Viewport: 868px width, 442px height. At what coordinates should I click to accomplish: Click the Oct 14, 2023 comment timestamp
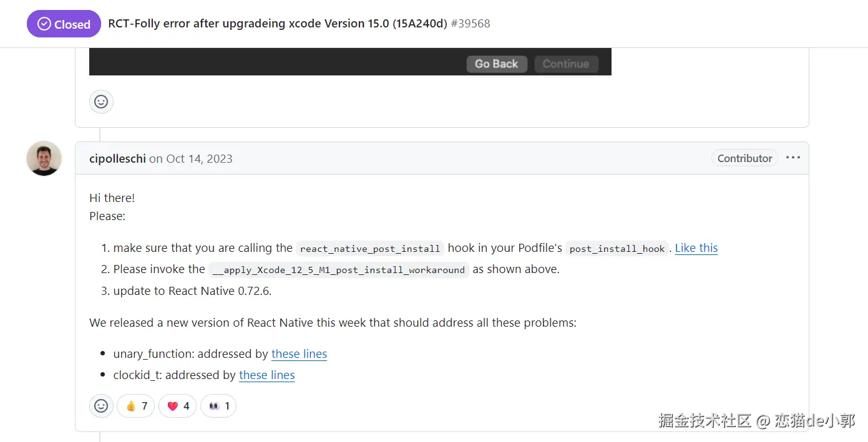(x=199, y=159)
